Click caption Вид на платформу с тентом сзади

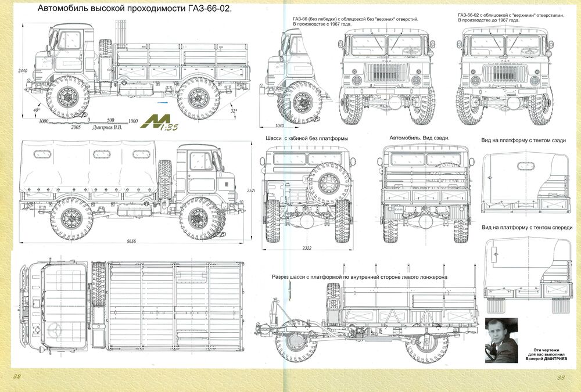pos(523,141)
